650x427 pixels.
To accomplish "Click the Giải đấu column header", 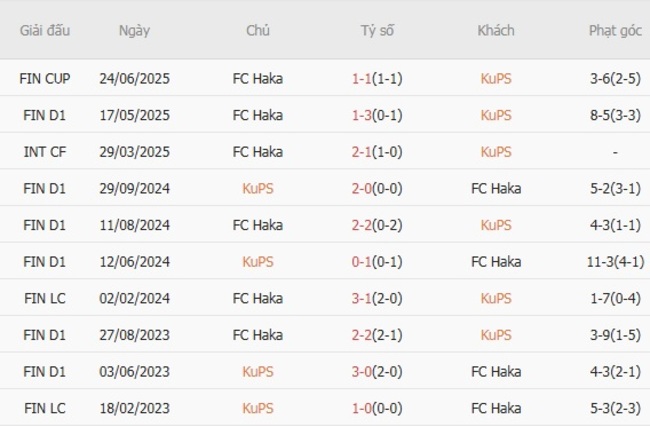I will coord(44,31).
